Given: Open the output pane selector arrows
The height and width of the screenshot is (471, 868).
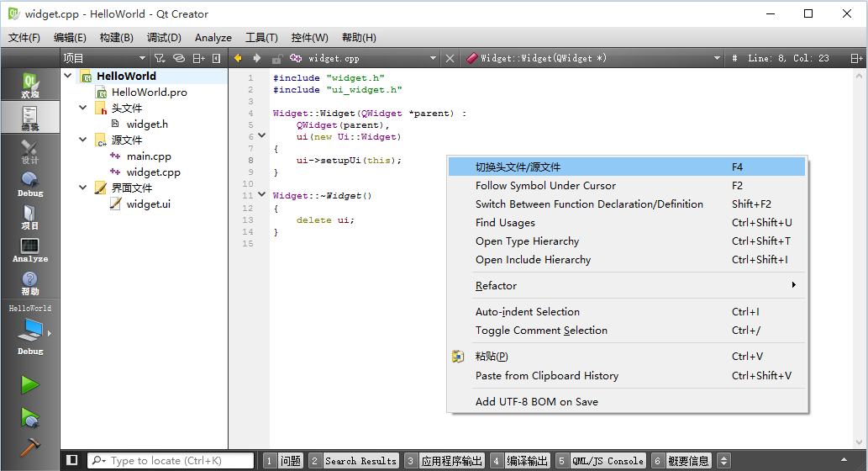Looking at the screenshot, I should [x=723, y=460].
